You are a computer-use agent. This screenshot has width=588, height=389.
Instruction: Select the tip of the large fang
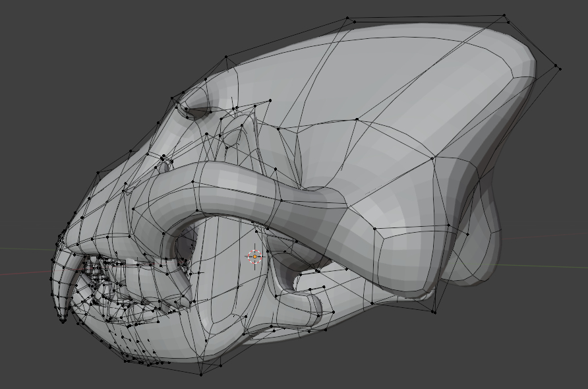(x=63, y=320)
